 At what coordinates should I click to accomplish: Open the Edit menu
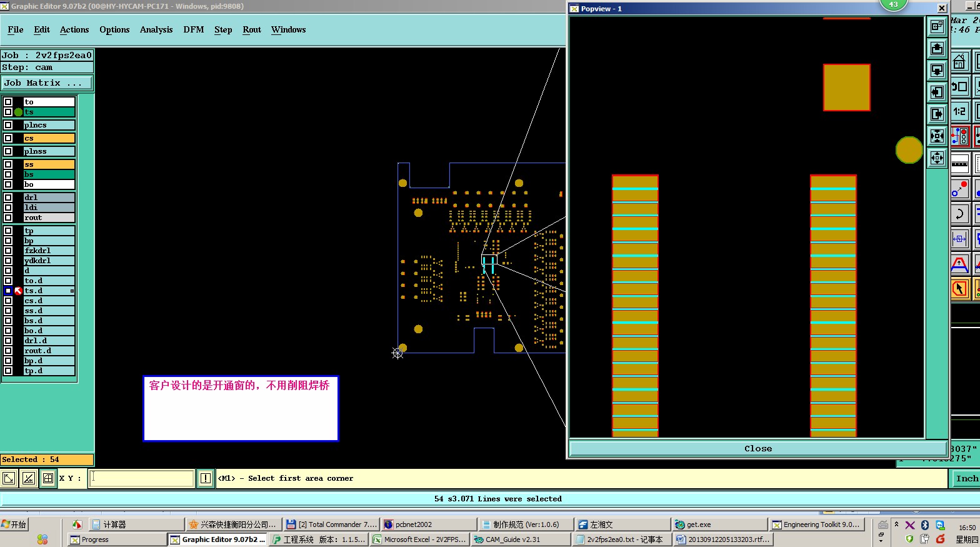(42, 29)
